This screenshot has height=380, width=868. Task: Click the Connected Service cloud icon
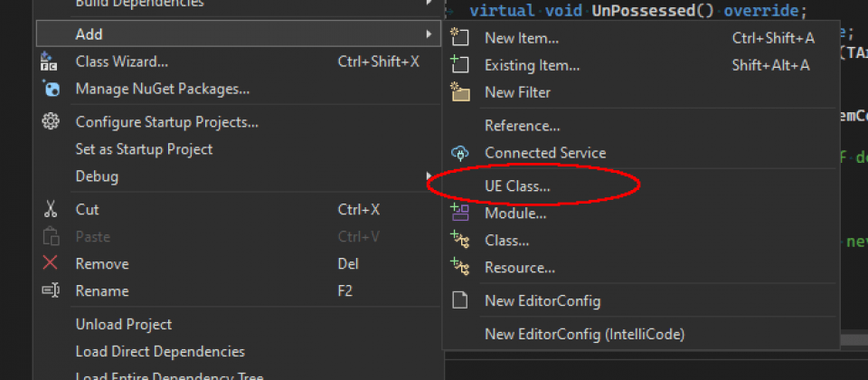(459, 152)
